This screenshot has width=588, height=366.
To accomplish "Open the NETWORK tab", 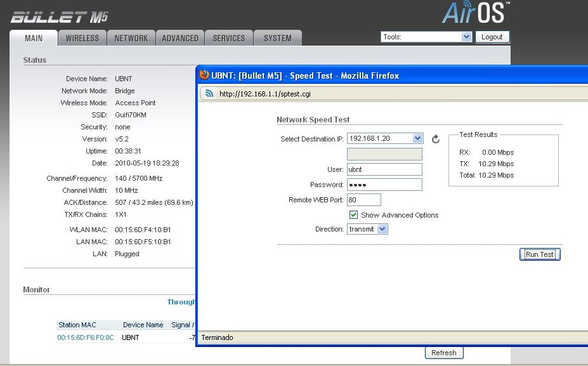I will coord(131,38).
